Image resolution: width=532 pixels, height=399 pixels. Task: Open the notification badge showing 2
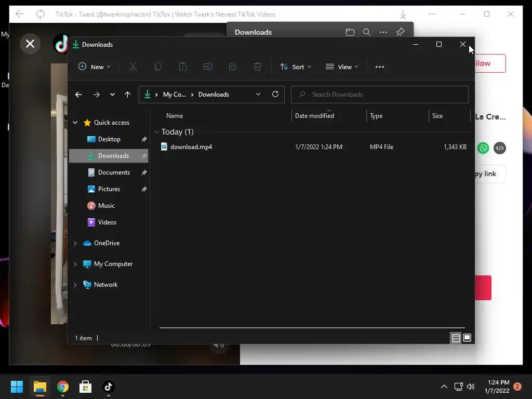click(x=517, y=387)
